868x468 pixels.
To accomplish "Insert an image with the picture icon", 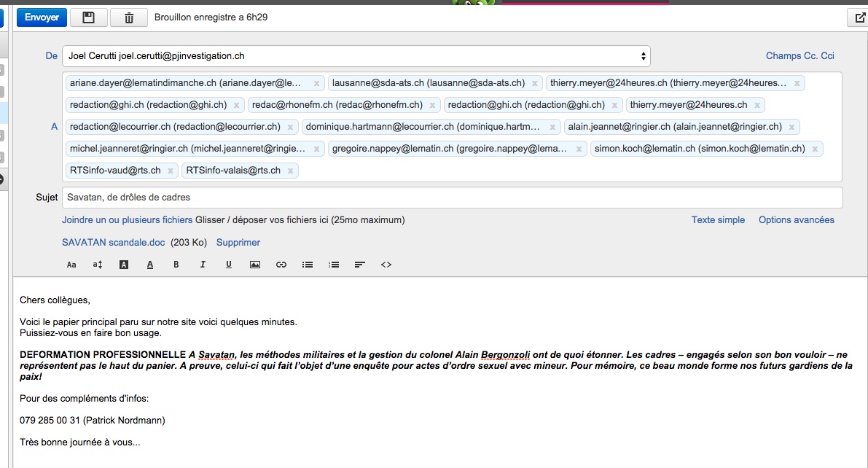I will [254, 265].
